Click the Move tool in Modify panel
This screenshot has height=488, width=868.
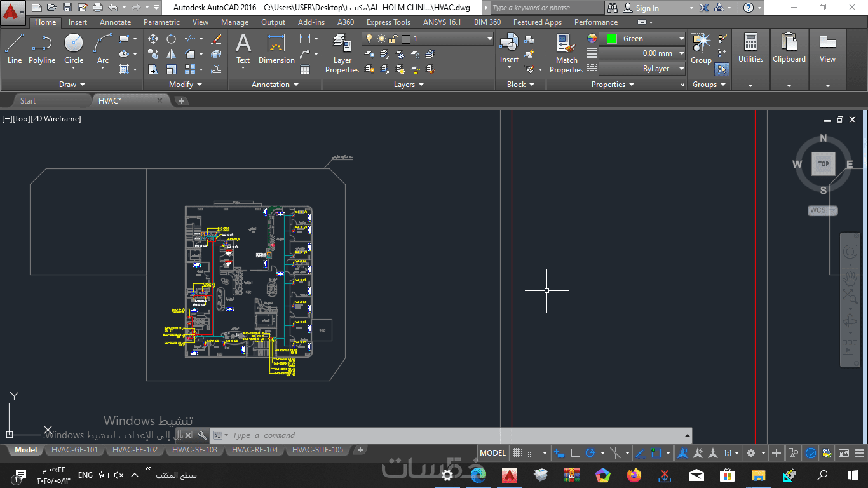[x=153, y=39]
